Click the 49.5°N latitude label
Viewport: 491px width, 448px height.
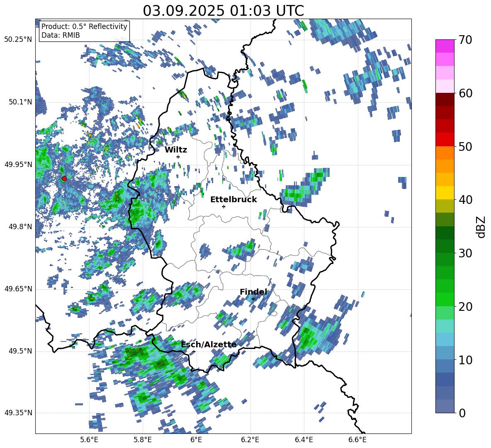pyautogui.click(x=20, y=351)
